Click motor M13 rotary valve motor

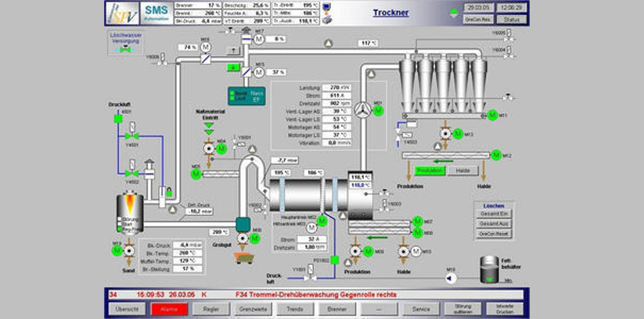tap(458, 134)
